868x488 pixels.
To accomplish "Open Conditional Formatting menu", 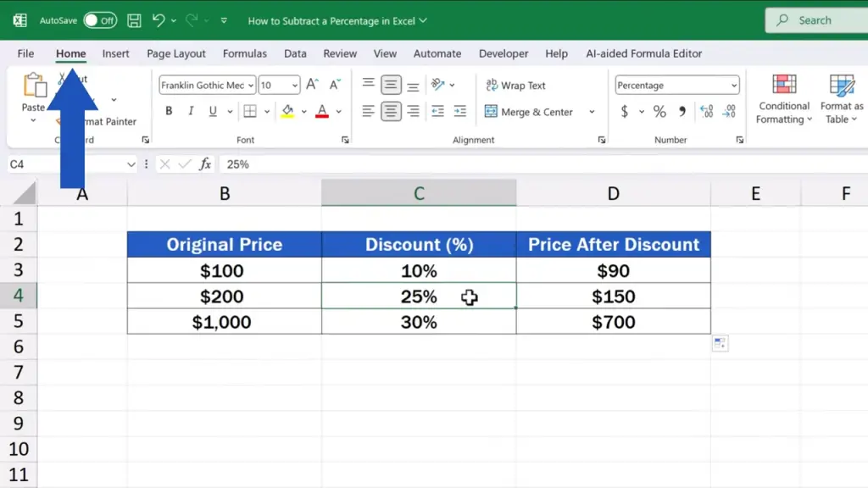I will 784,100.
